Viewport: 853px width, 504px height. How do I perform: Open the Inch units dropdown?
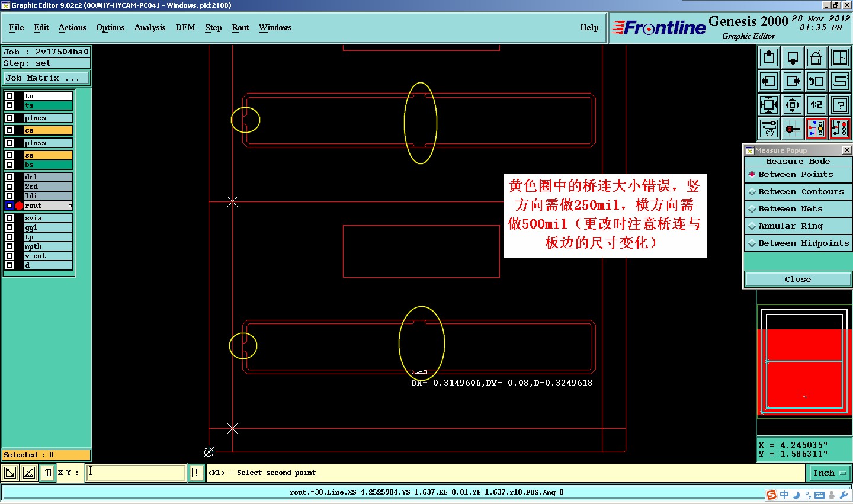pos(829,473)
